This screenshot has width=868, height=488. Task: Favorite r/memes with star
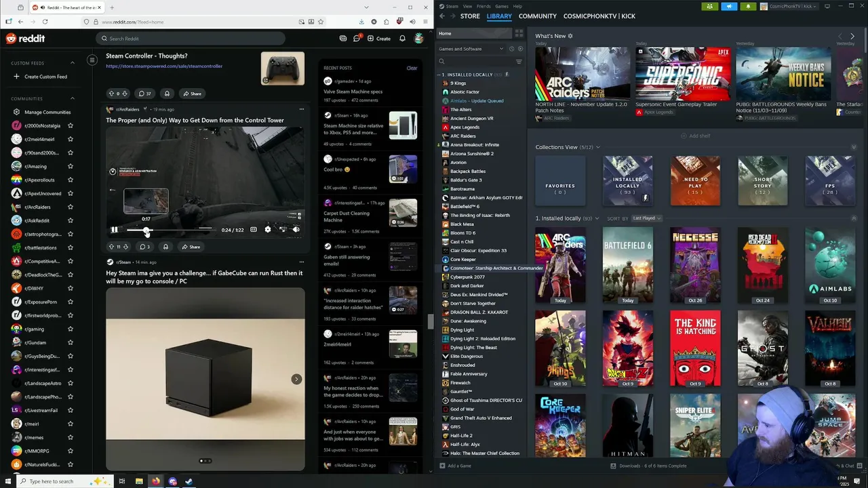[x=71, y=437]
